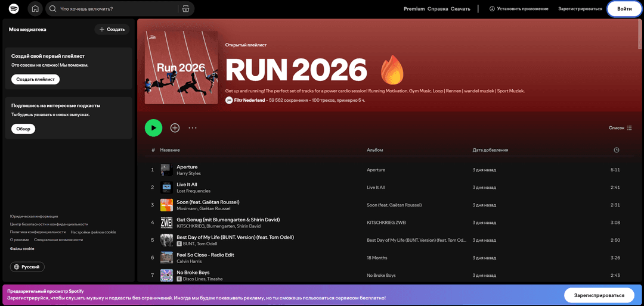Click the Войти login button
Viewport: 644px width, 306px height.
click(x=624, y=8)
